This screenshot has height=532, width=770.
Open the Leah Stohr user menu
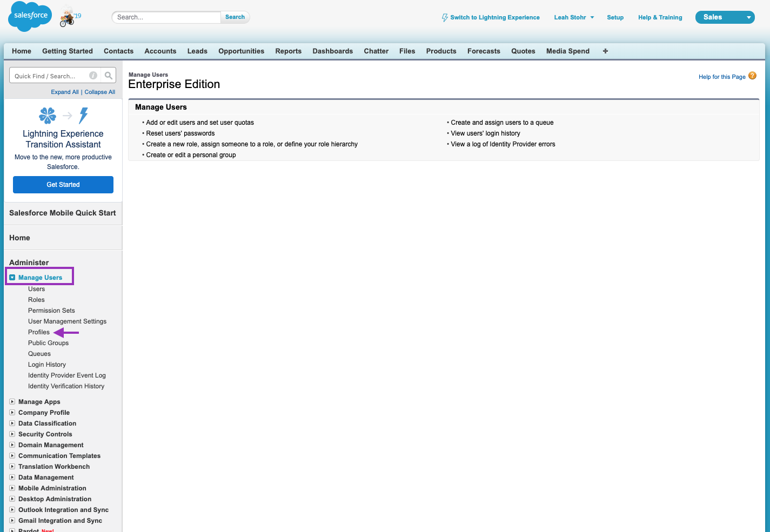point(574,17)
